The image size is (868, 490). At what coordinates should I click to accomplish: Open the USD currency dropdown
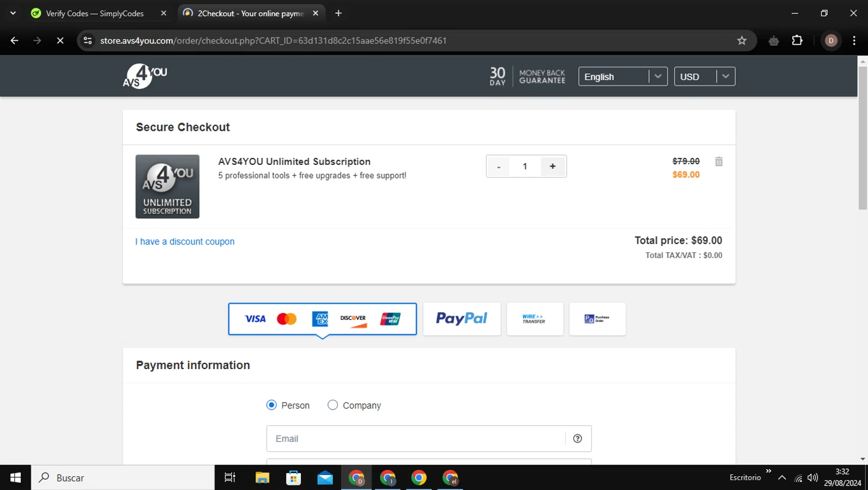(x=704, y=76)
